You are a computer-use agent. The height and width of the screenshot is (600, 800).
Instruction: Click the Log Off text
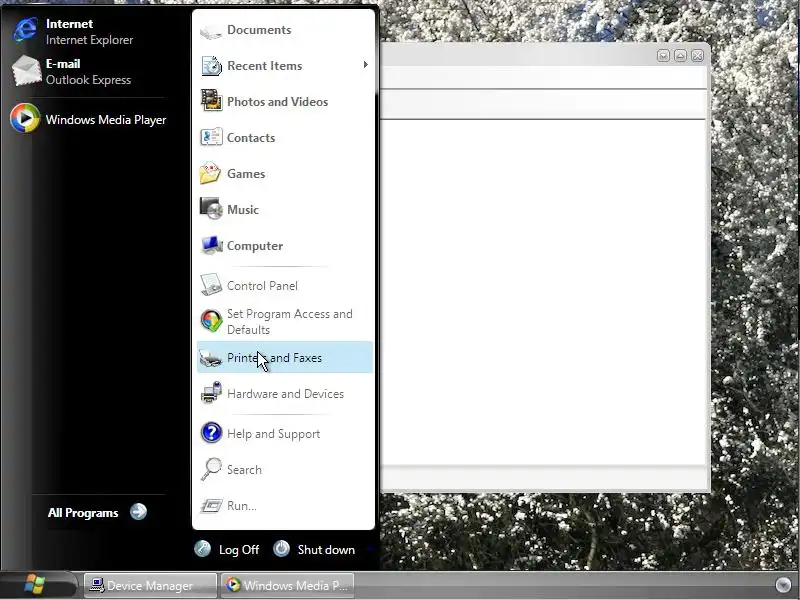[239, 550]
